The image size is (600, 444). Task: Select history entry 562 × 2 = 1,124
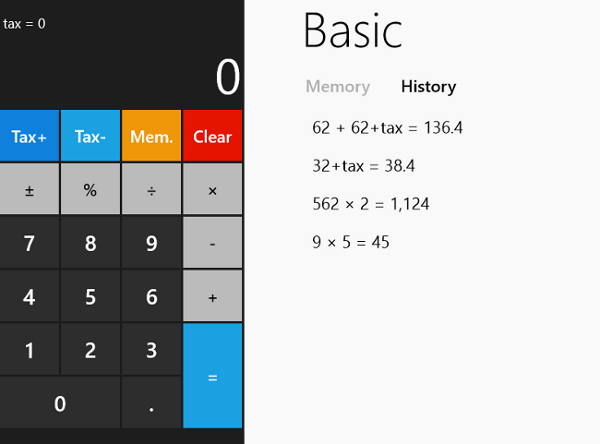(x=371, y=204)
